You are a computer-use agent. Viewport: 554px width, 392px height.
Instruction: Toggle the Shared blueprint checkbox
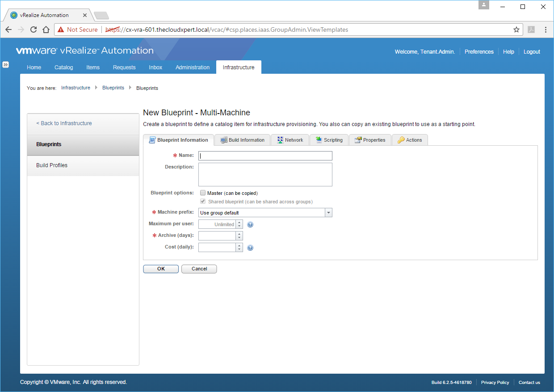point(203,202)
